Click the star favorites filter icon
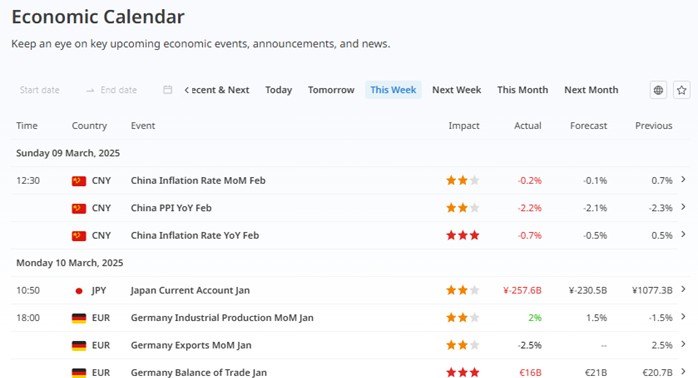 [x=682, y=90]
